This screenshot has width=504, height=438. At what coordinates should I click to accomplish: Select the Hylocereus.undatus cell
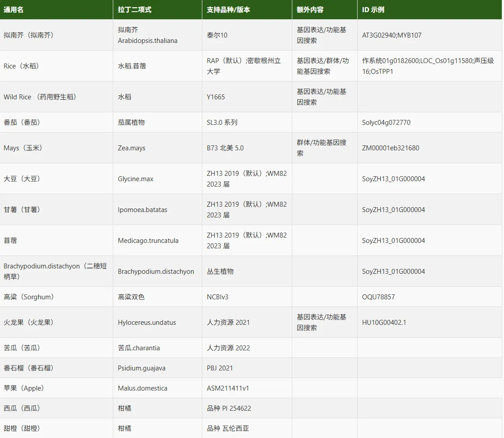[147, 322]
